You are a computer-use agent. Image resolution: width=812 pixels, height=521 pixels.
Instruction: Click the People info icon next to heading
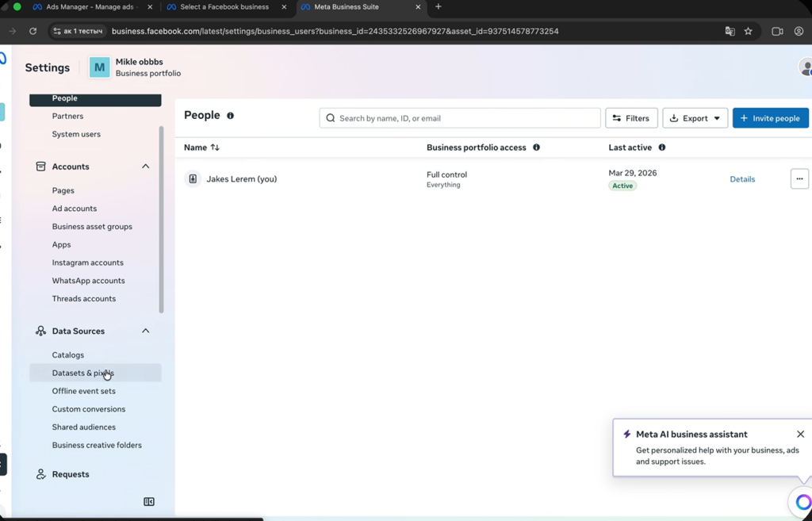231,116
